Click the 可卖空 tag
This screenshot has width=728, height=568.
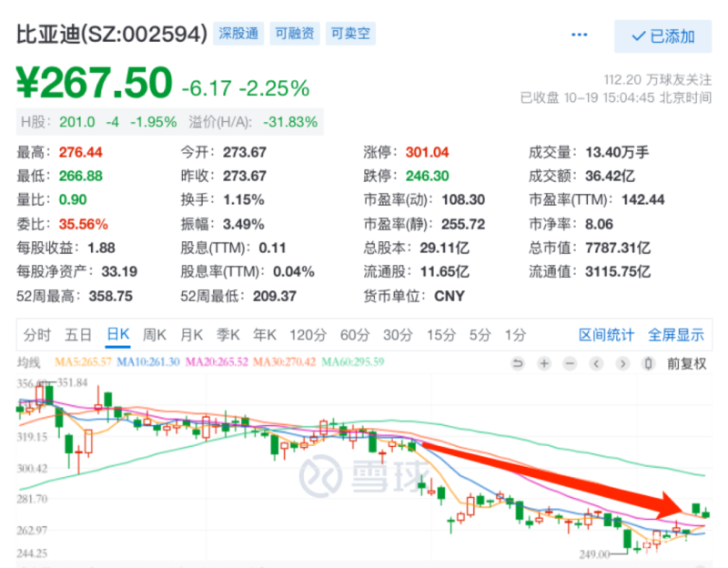[350, 34]
